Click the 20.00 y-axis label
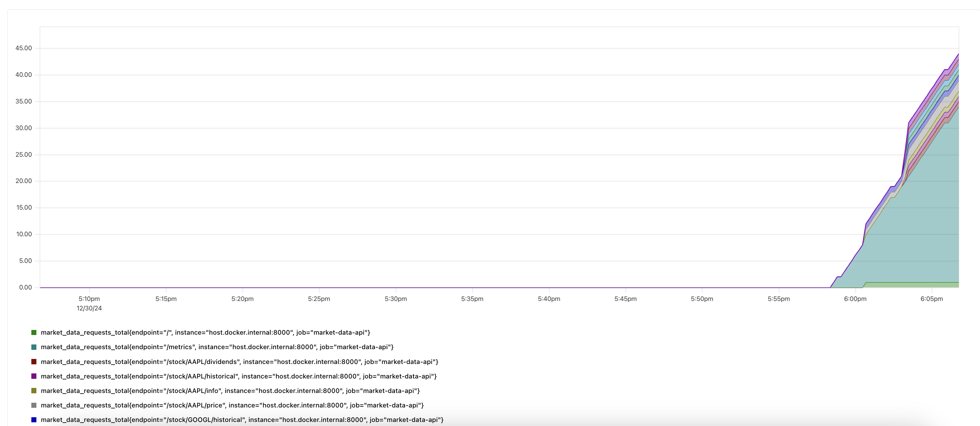Viewport: 980px width, 426px height. pos(24,181)
